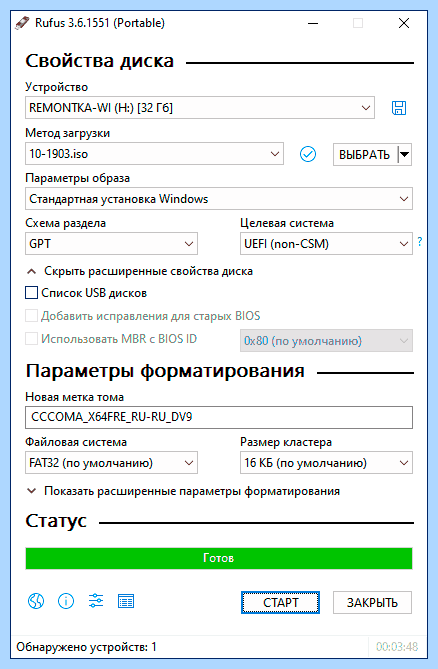Open the ВЫБРАТЬ split-button arrow
Image resolution: width=438 pixels, height=669 pixels.
coord(405,154)
